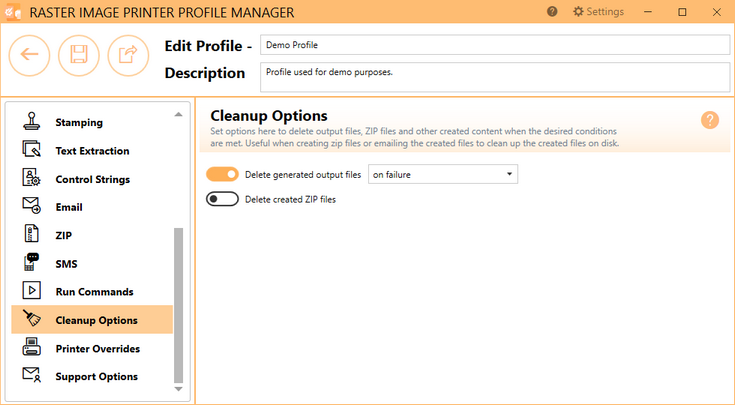Click the sidebar scrollbar thumb
The height and width of the screenshot is (405, 735).
coord(178,306)
